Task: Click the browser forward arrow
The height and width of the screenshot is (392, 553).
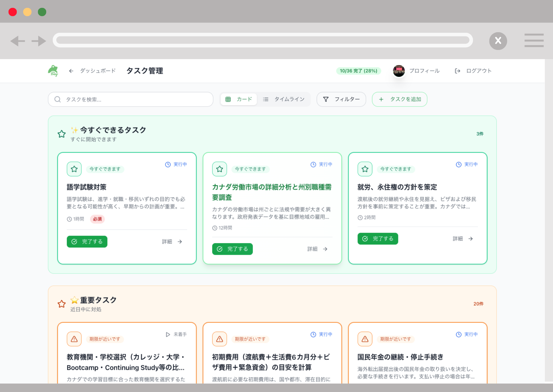Action: point(39,41)
